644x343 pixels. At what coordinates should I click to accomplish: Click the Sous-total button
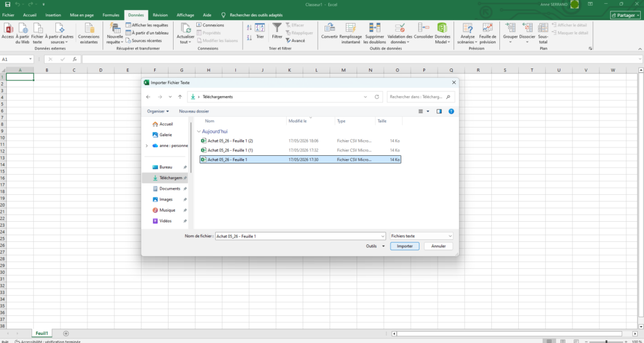[x=543, y=34]
